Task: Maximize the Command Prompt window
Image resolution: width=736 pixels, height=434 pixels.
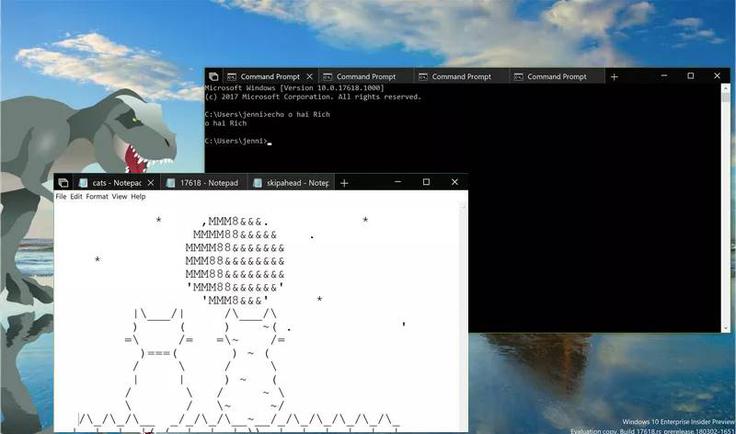Action: point(690,76)
